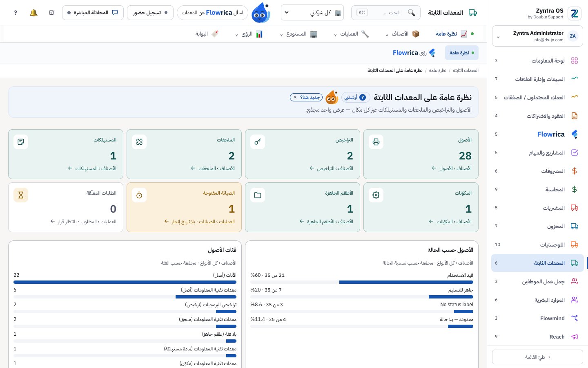The width and height of the screenshot is (588, 368).
Task: Open العمليات › الصيانات link on maintenance card
Action: point(199,222)
